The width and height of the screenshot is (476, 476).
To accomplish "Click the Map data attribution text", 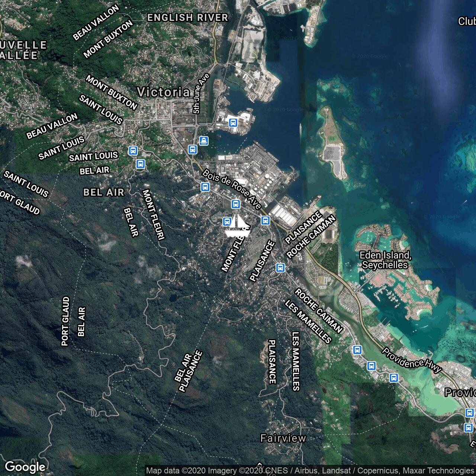I will click(x=309, y=471).
